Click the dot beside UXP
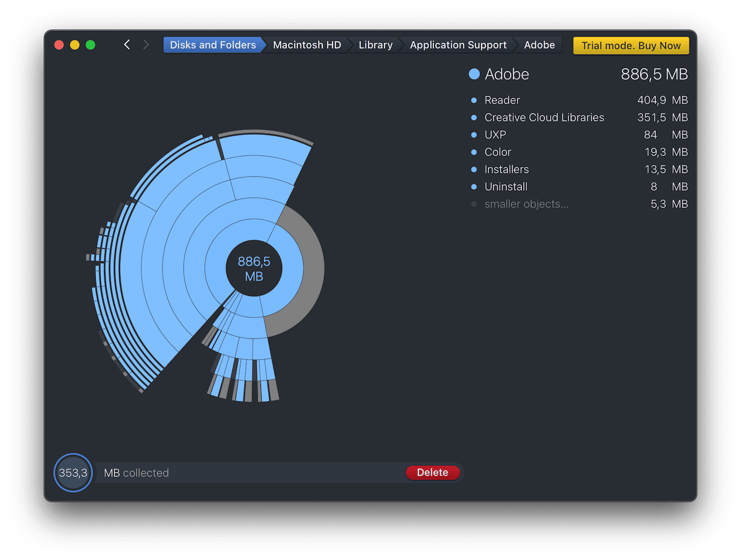 (474, 134)
